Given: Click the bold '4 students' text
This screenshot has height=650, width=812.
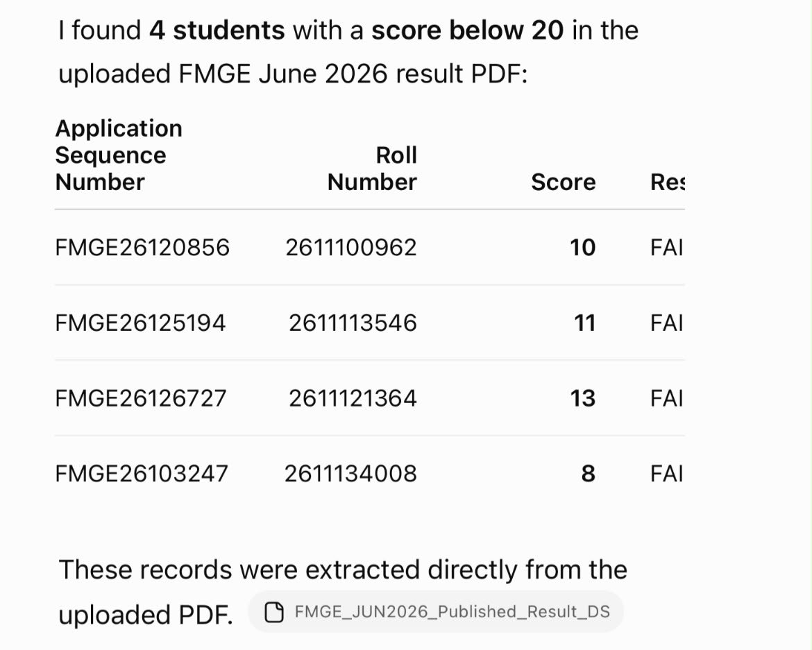Looking at the screenshot, I should (217, 30).
